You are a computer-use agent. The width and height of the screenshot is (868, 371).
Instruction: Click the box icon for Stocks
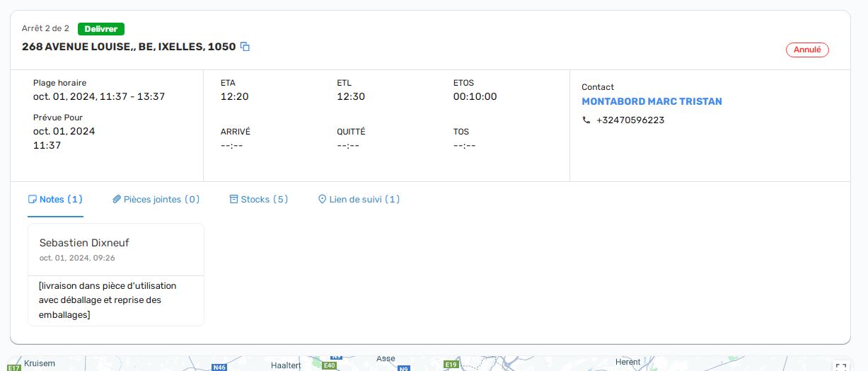(x=233, y=200)
